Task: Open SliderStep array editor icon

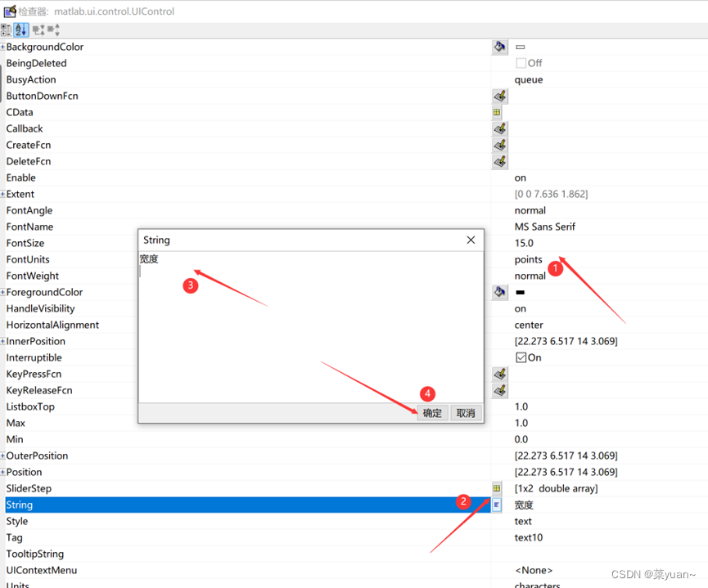Action: pyautogui.click(x=497, y=488)
